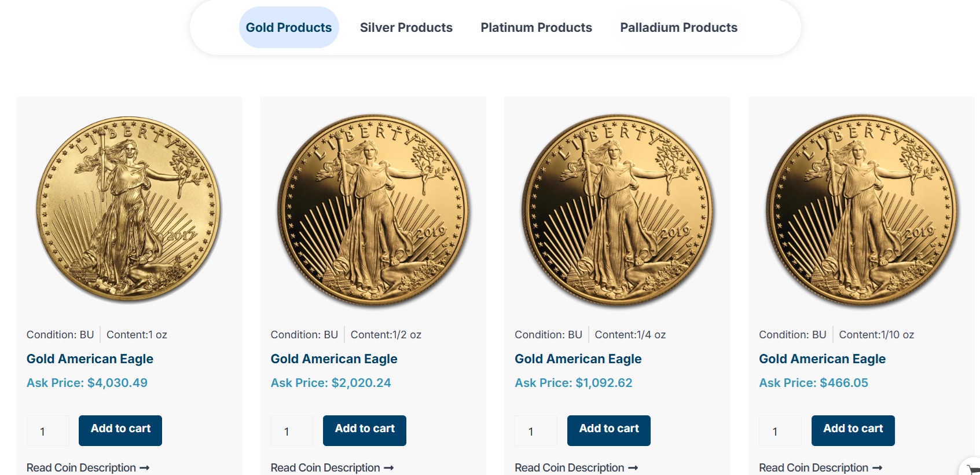Click arrow beside 1/10 oz Read Coin Description
The width and height of the screenshot is (980, 475).
point(877,467)
